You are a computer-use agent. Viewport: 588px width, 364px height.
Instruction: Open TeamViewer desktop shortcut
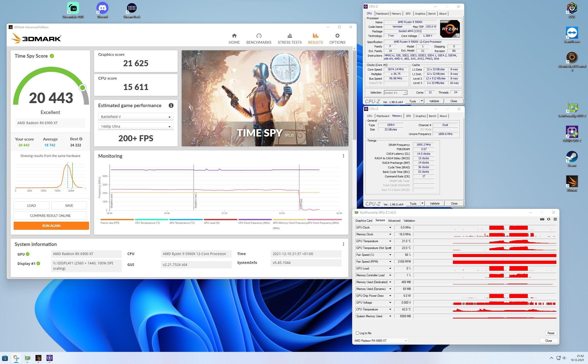click(572, 35)
